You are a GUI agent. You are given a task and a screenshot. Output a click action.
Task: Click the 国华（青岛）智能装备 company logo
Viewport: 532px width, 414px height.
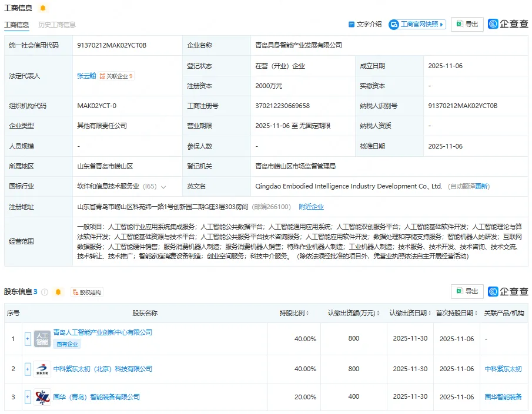point(42,398)
